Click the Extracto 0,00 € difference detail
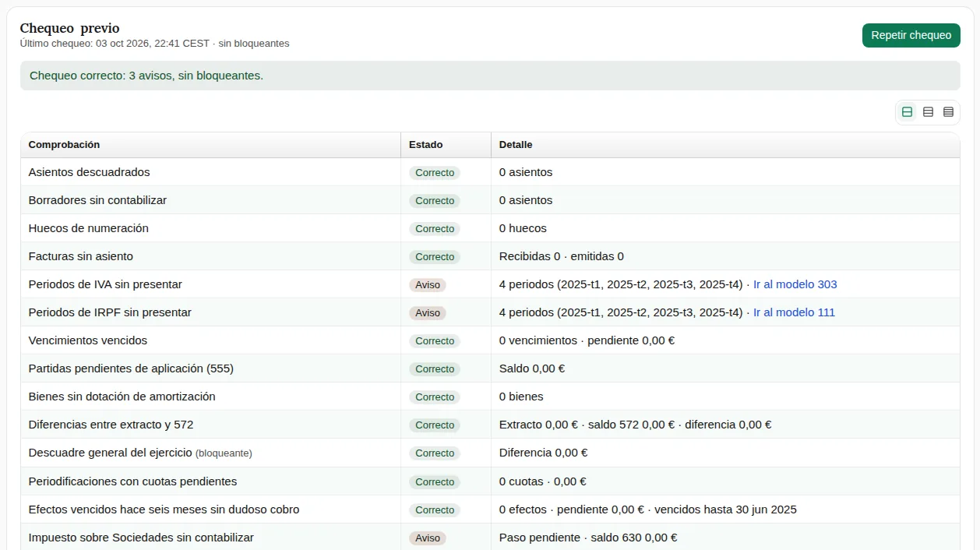The image size is (980, 550). coord(635,425)
